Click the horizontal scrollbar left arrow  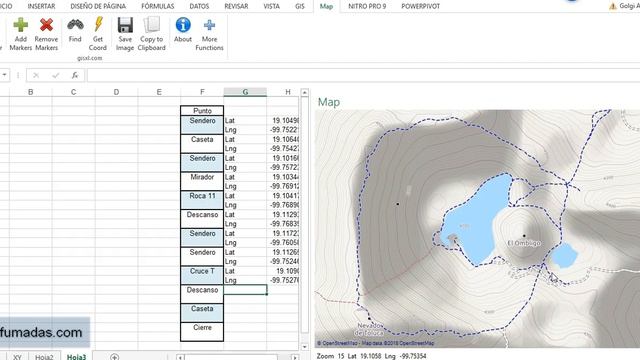coord(180,357)
